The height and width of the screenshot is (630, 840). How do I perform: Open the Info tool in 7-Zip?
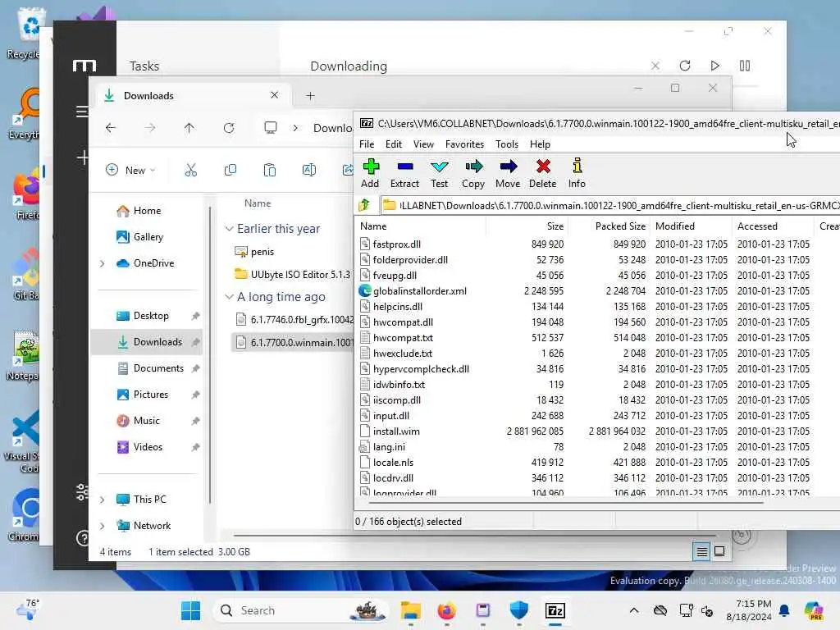577,174
